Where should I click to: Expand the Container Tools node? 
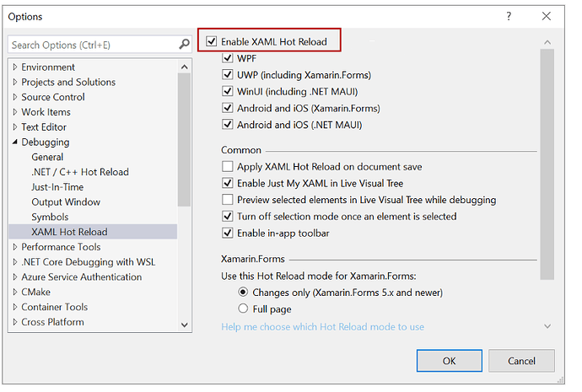coord(15,307)
